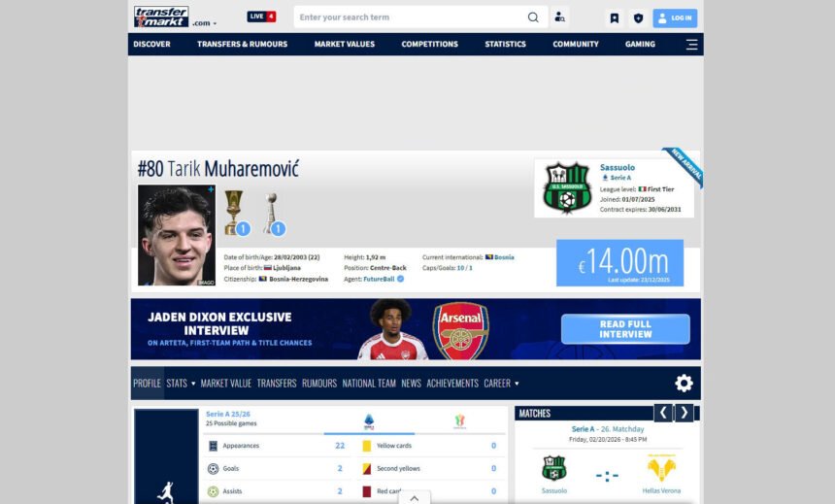Open the STATISTICS menu
This screenshot has height=504, width=835.
pyautogui.click(x=505, y=45)
